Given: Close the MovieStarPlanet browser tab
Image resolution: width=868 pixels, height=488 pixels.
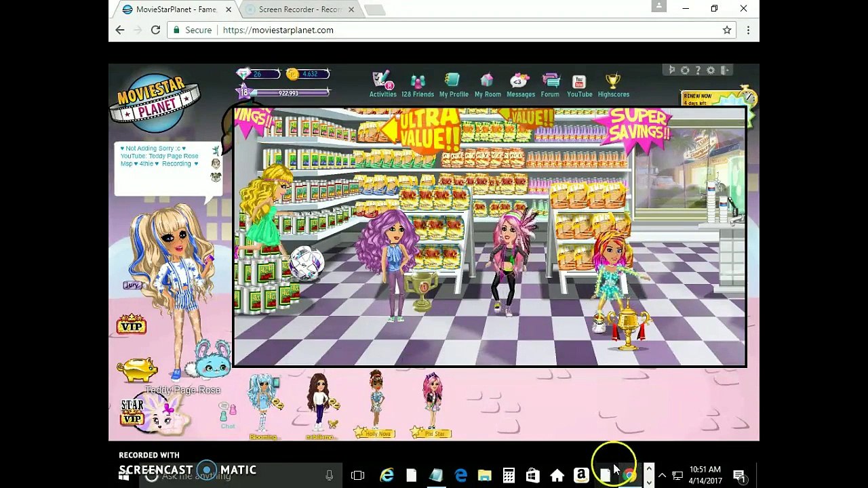Looking at the screenshot, I should point(229,9).
